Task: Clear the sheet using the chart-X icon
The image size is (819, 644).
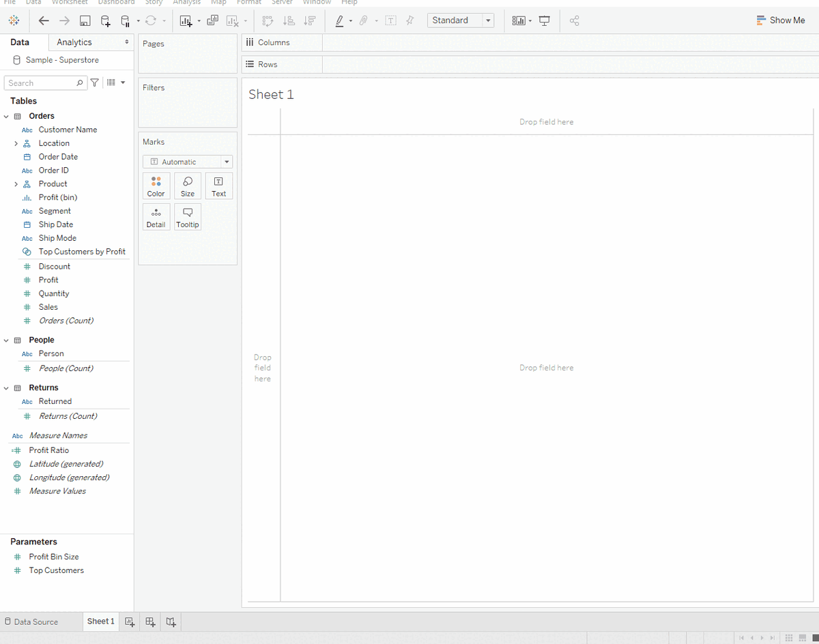Action: point(233,20)
